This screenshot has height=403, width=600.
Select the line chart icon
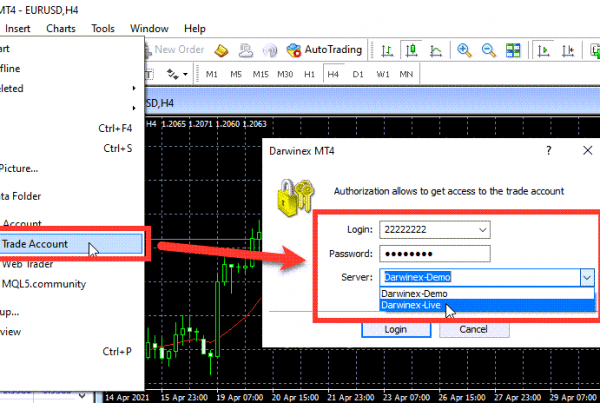tap(435, 51)
